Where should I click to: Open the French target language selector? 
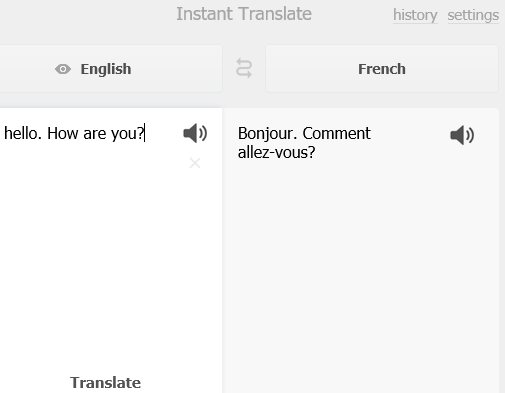(382, 69)
